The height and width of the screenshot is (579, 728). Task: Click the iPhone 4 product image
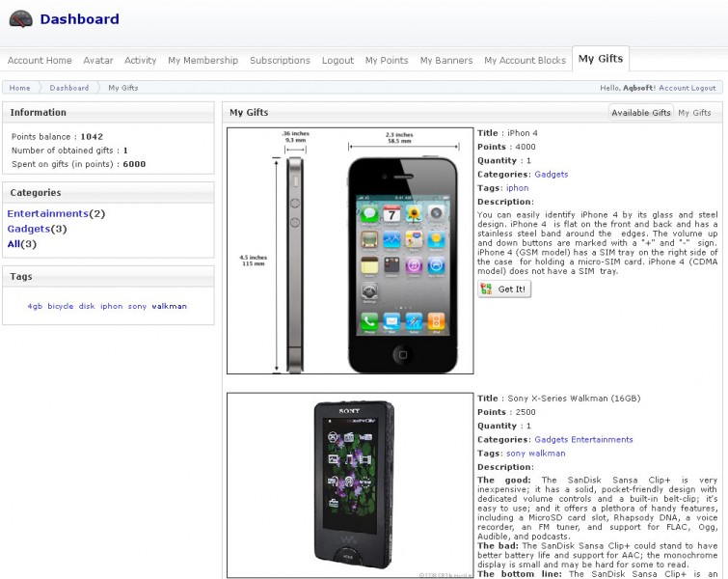pos(350,251)
